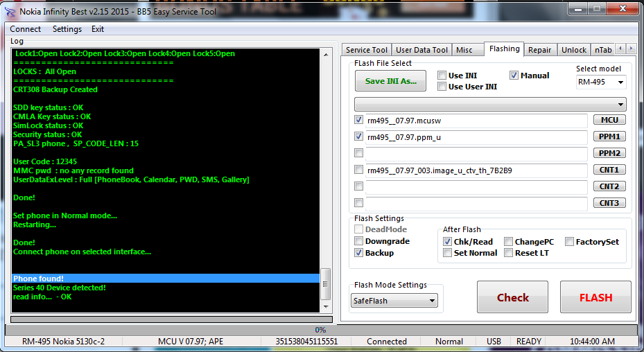Click the 'Series 40 Device detected!' log line
Image resolution: width=644 pixels, height=352 pixels.
click(x=59, y=288)
